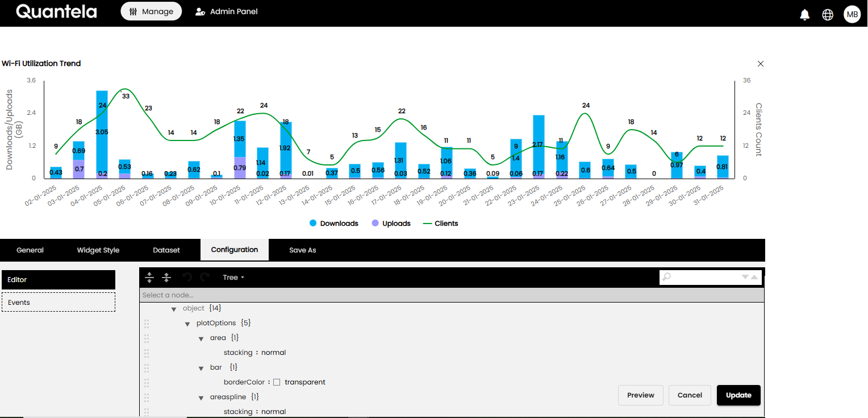Click the Update button
868x418 pixels.
tap(738, 395)
